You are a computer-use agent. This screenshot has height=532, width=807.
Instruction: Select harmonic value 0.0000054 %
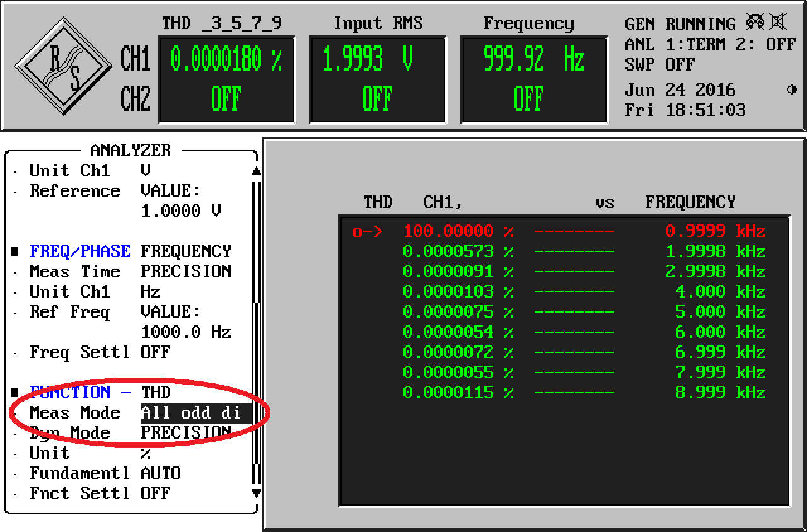point(458,332)
